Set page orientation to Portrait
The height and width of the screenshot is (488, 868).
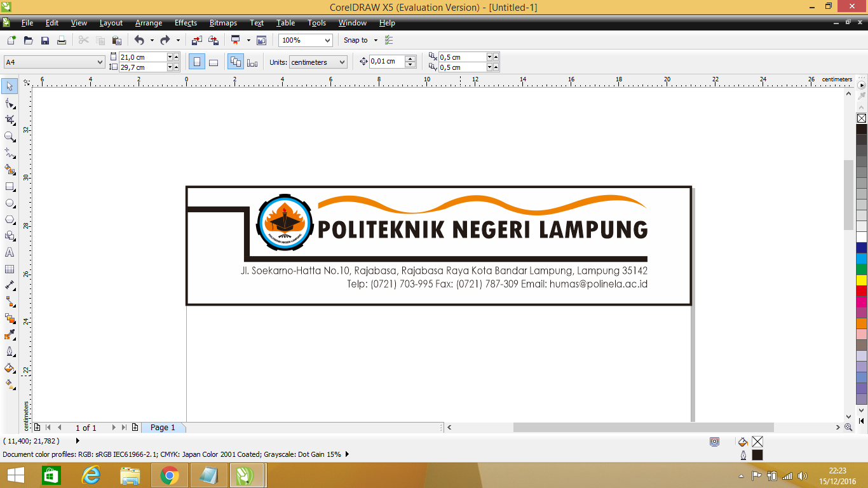[197, 62]
